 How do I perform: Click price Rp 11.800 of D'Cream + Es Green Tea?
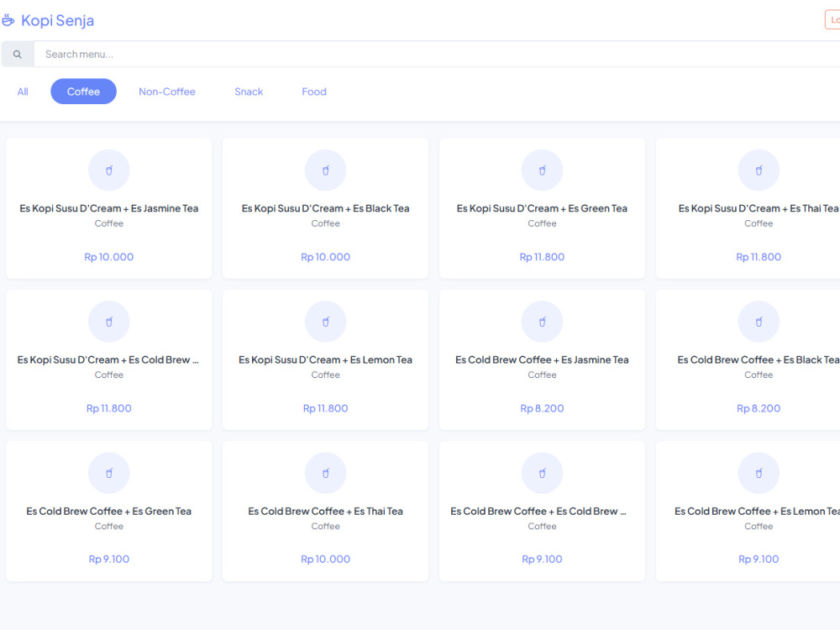(542, 256)
